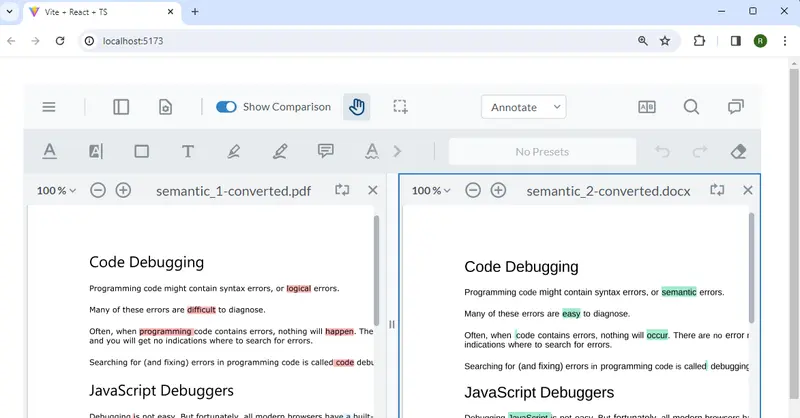Screen dimensions: 800x418
Task: Open the Chrome profile avatar R
Action: tap(760, 41)
